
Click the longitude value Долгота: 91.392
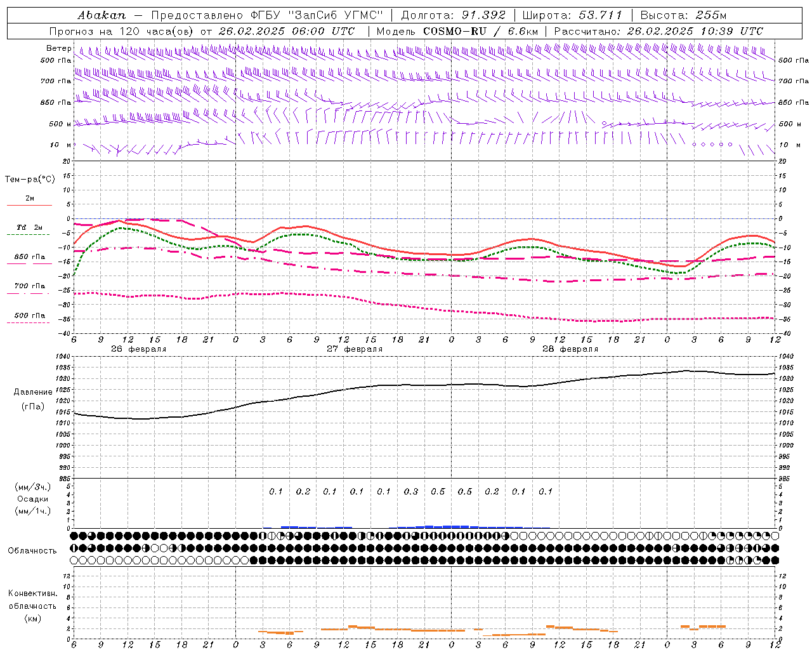tap(454, 15)
